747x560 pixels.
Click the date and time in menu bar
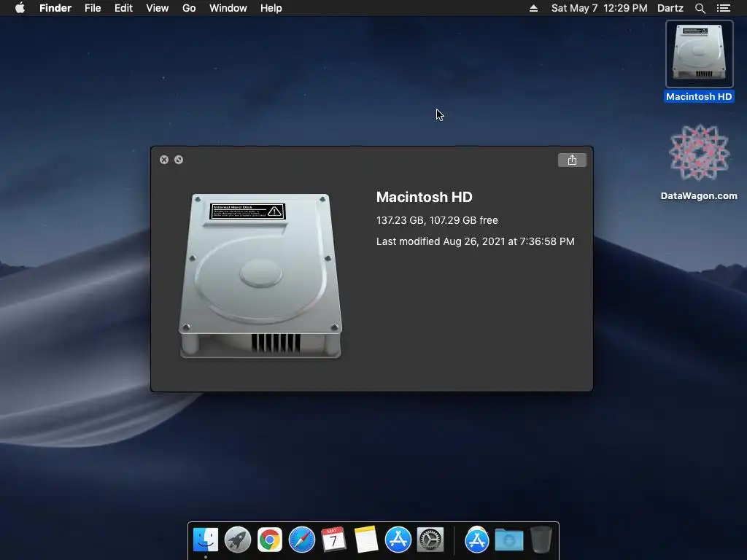(x=600, y=8)
